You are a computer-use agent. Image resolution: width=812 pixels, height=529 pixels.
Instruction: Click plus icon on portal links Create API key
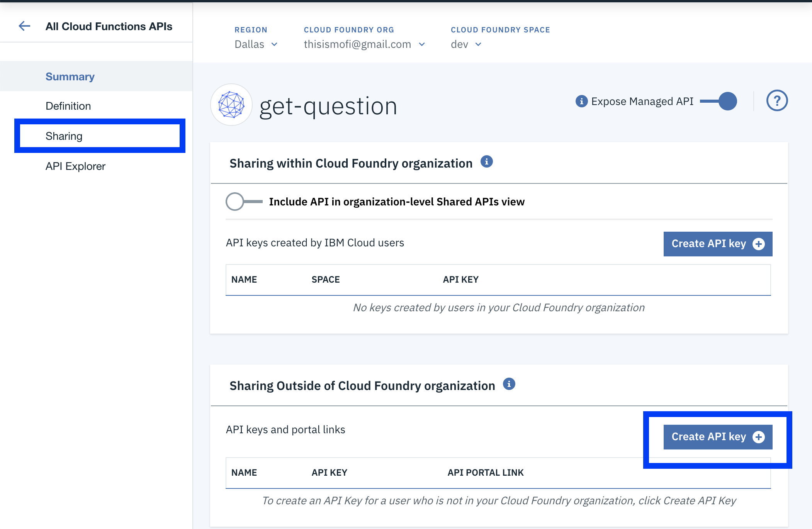point(759,437)
